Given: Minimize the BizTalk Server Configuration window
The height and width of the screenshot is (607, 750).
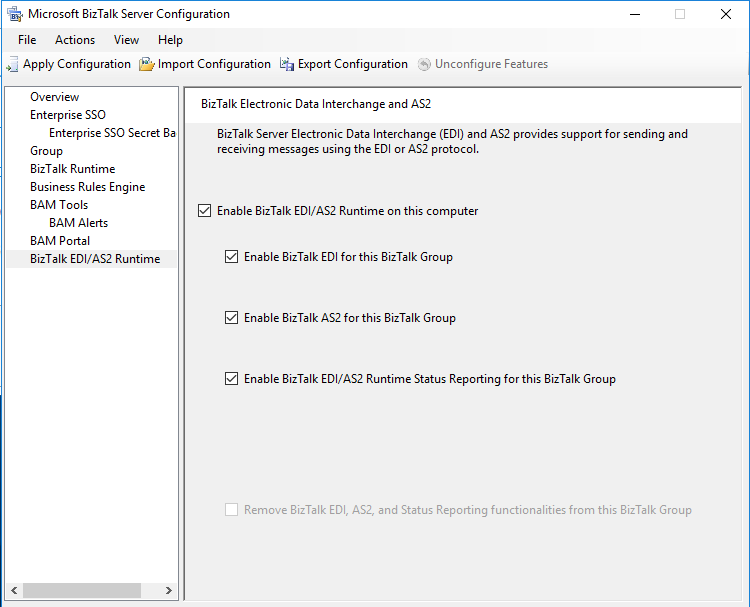Looking at the screenshot, I should pyautogui.click(x=635, y=14).
